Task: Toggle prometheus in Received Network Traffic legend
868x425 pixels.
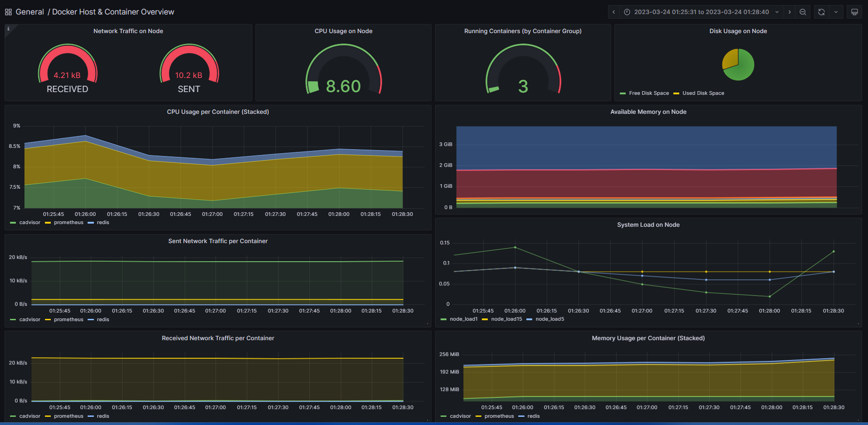Action: (69, 416)
